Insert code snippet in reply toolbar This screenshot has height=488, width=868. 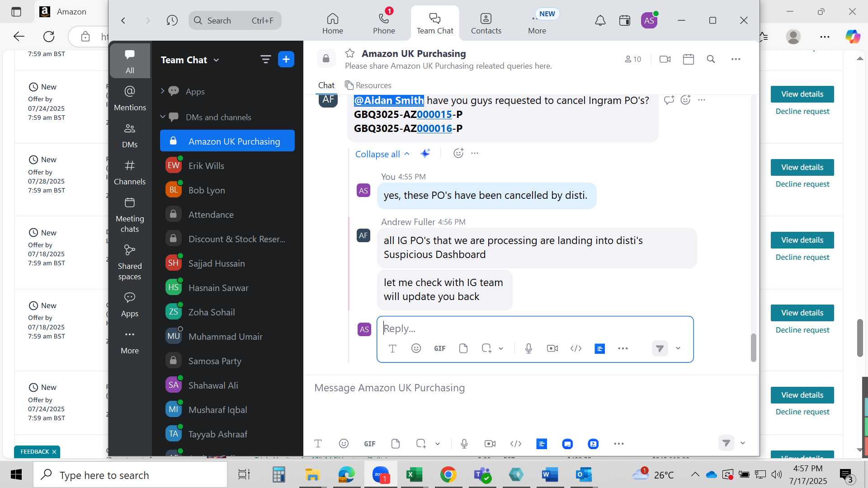tap(576, 348)
